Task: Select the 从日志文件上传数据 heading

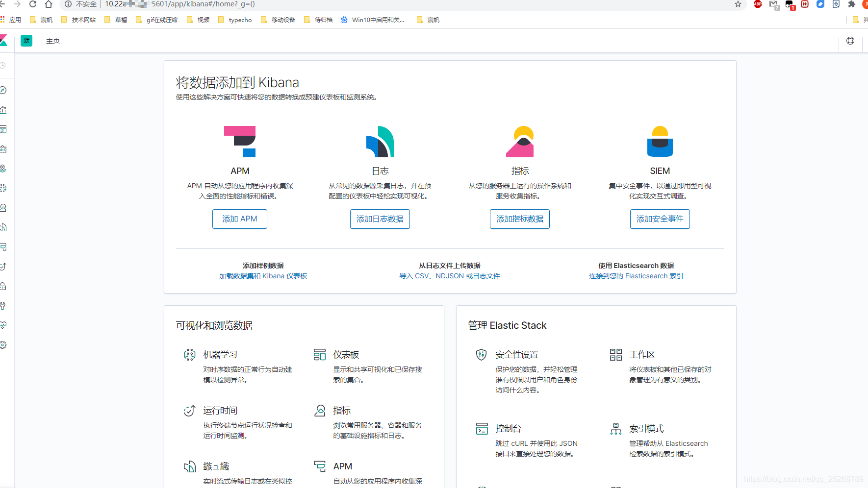Action: (450, 266)
